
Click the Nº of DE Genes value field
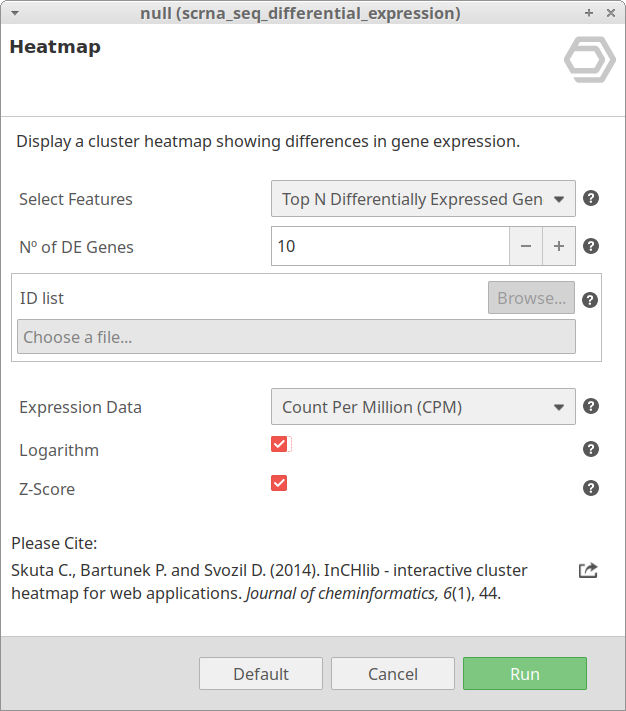pos(390,246)
